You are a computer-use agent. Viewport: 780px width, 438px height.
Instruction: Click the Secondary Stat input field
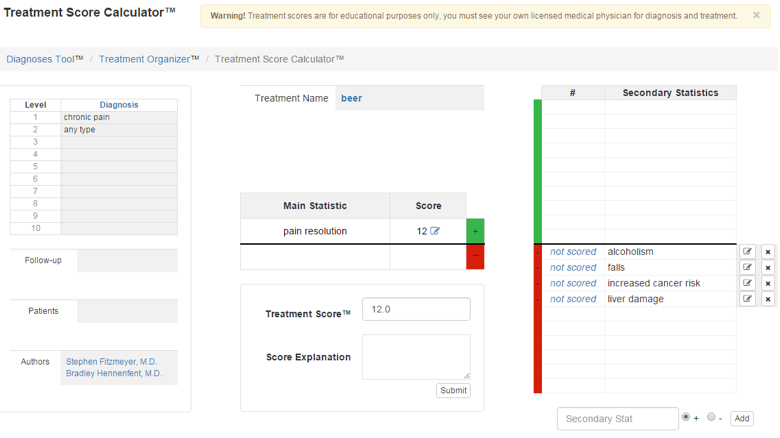tap(617, 419)
